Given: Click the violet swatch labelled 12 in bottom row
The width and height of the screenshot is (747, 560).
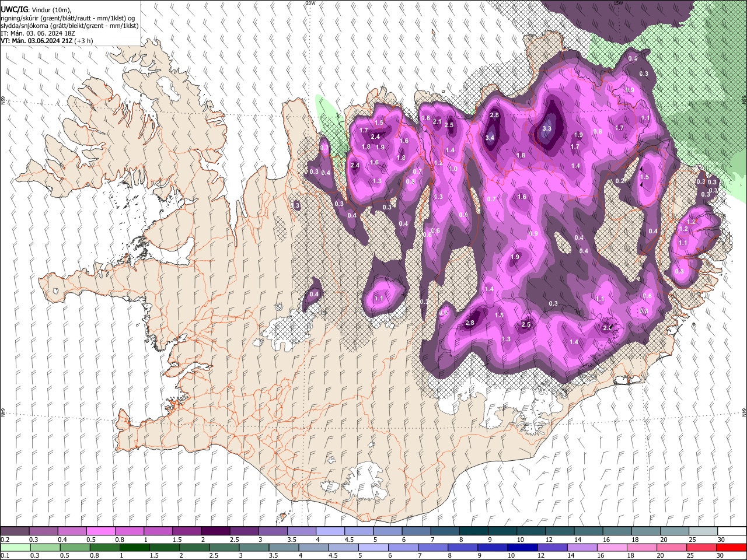Looking at the screenshot, I should (552, 547).
